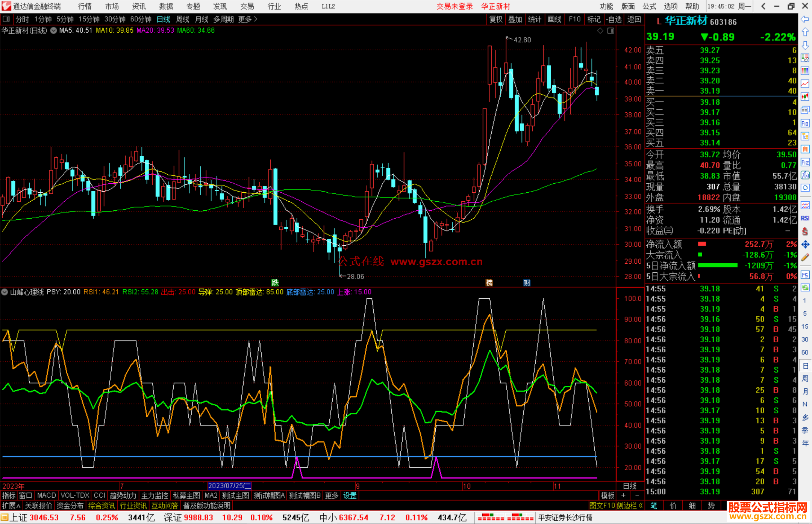Expand the 更多 timeframe options
812x524 pixels.
click(x=247, y=19)
